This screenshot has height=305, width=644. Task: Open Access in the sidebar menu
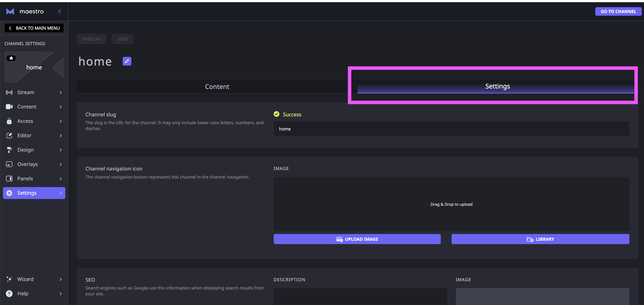(x=34, y=121)
